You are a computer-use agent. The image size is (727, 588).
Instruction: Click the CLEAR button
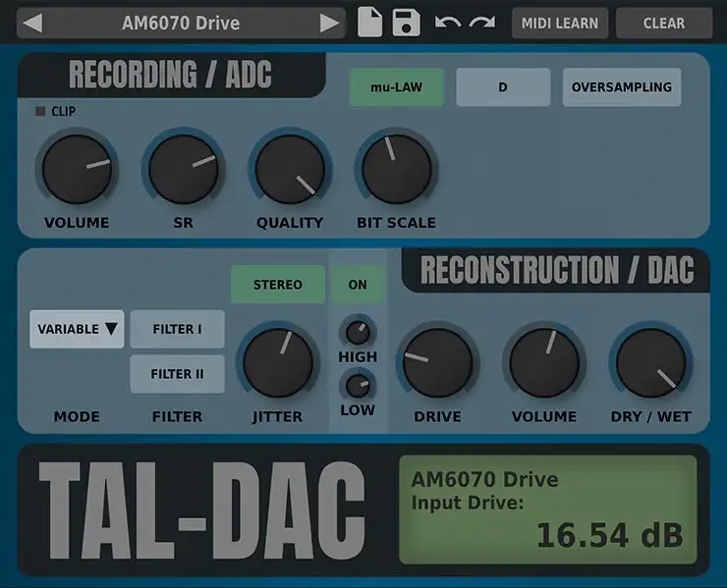pos(664,24)
